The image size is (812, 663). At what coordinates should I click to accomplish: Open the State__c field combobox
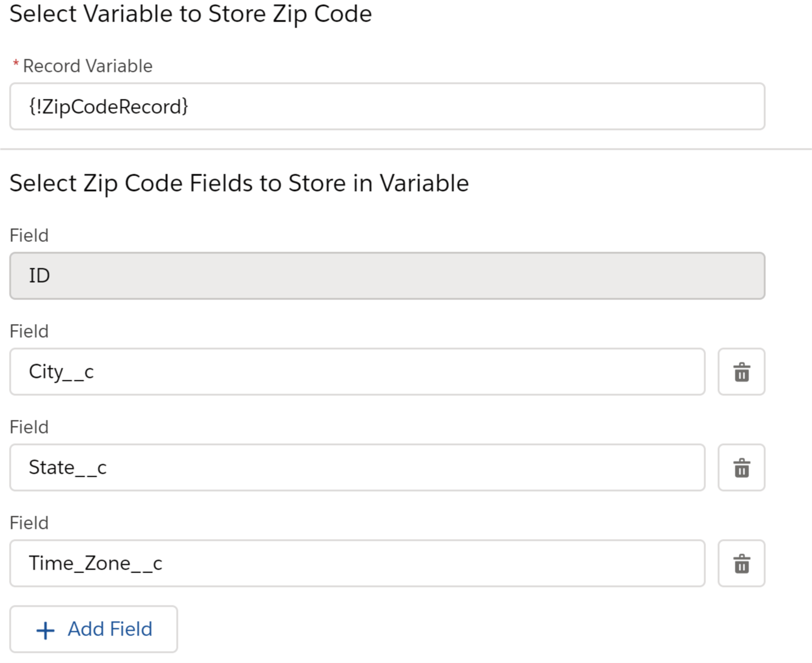357,468
